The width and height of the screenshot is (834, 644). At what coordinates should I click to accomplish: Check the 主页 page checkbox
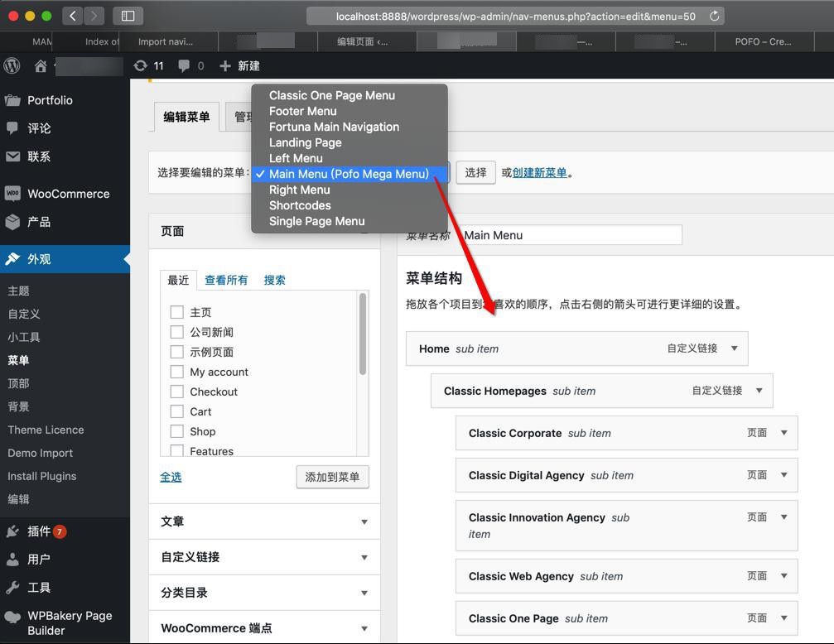[x=176, y=312]
